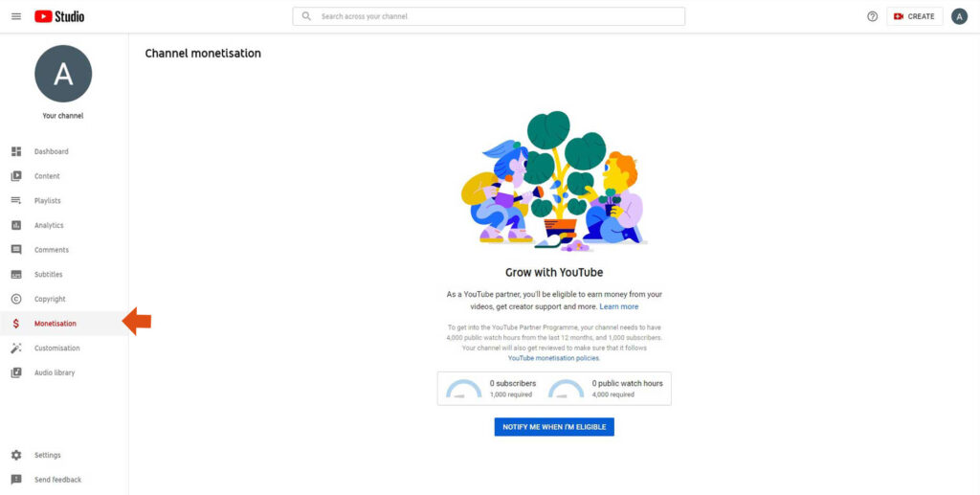980x495 pixels.
Task: Click the '0 subscribers' text
Action: point(513,383)
